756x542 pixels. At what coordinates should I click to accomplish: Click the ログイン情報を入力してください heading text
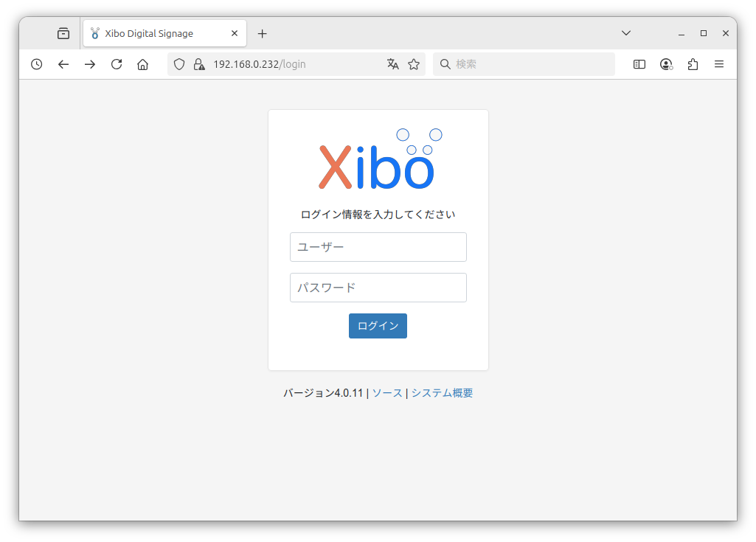(x=378, y=215)
